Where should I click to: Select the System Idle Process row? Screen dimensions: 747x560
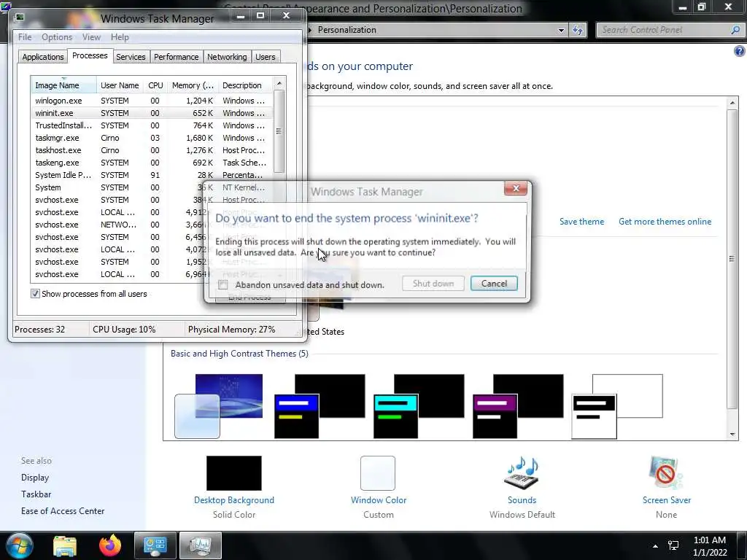click(152, 175)
